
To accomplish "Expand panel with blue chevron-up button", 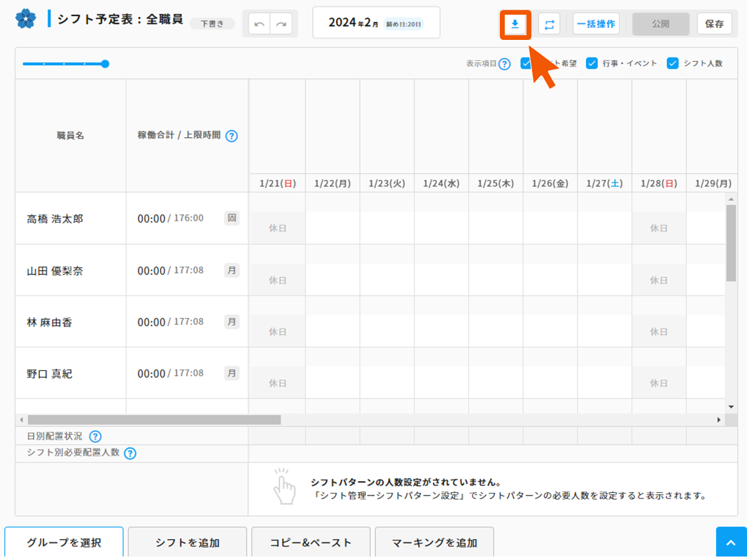I will tap(731, 543).
